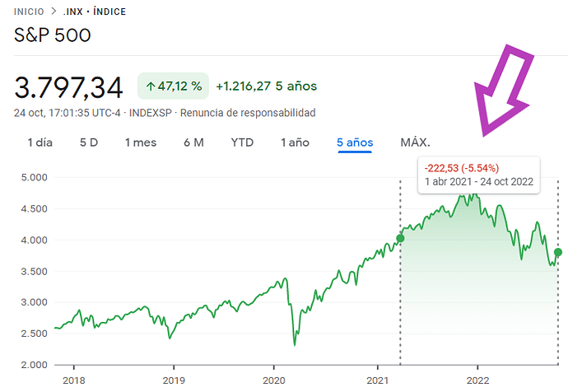Click the breadcrumb chevron arrow after INICIO
This screenshot has height=392, width=568.
coord(54,12)
